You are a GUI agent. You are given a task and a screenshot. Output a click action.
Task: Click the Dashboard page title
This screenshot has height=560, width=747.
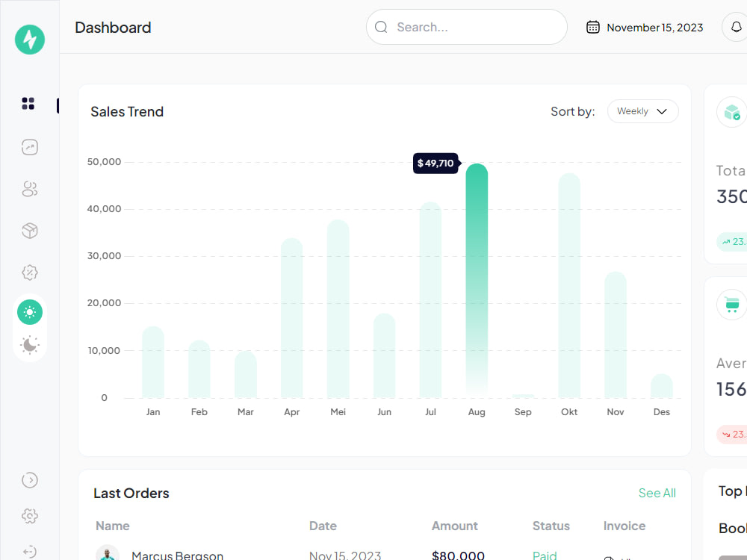click(113, 28)
